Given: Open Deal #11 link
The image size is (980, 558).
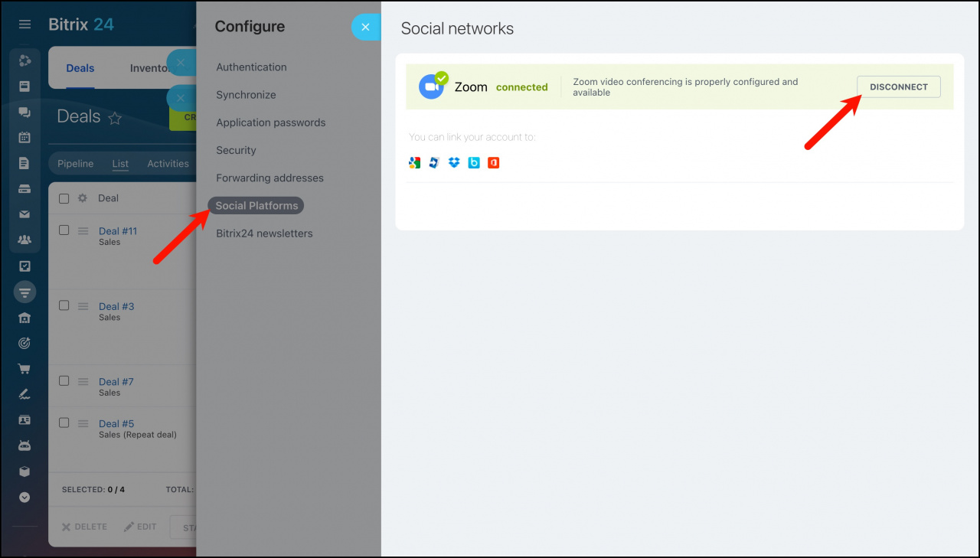Looking at the screenshot, I should click(x=118, y=231).
